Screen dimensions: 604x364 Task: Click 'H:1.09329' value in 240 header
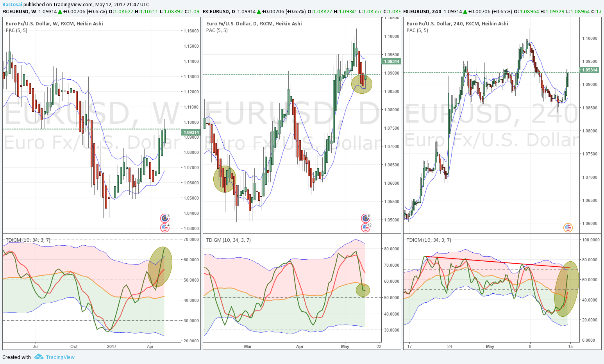[553, 12]
